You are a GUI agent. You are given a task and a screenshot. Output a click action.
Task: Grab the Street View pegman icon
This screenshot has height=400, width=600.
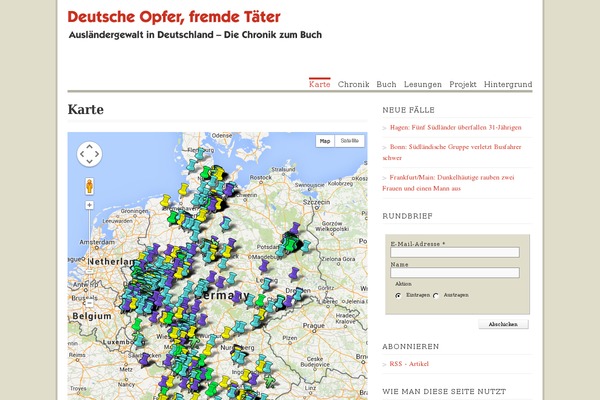[x=89, y=185]
